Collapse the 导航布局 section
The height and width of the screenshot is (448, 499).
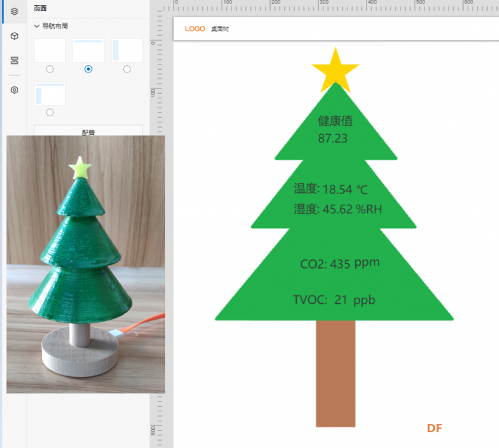[x=37, y=26]
